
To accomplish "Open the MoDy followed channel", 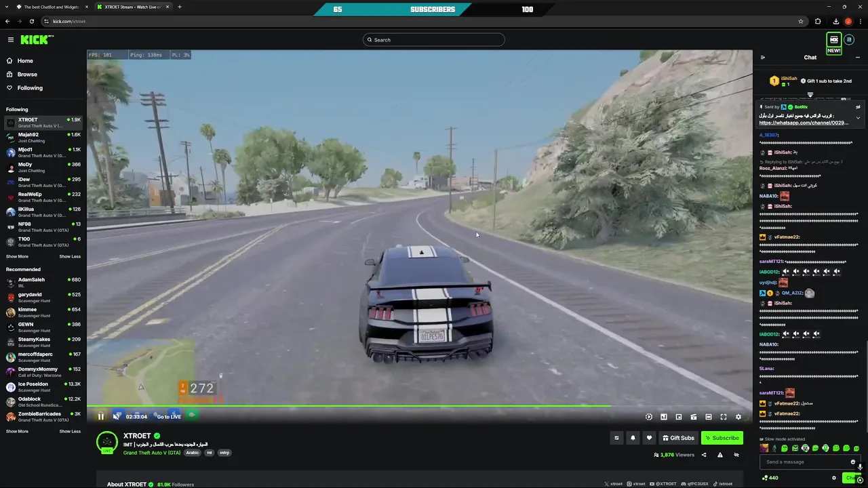I will [x=43, y=167].
